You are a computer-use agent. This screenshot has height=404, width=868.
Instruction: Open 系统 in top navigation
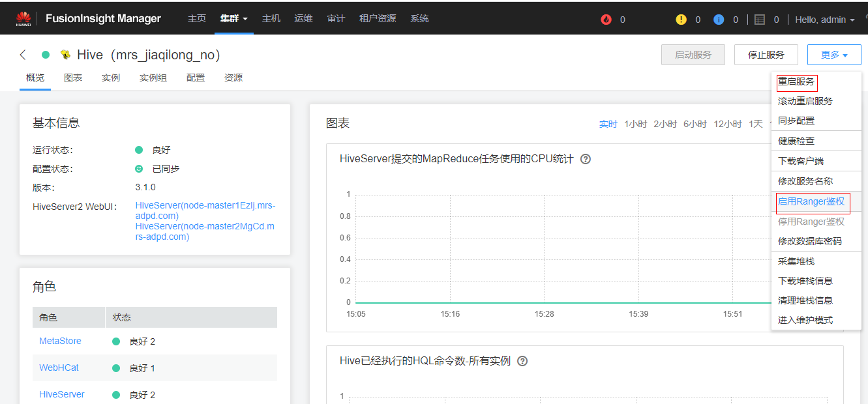[419, 19]
